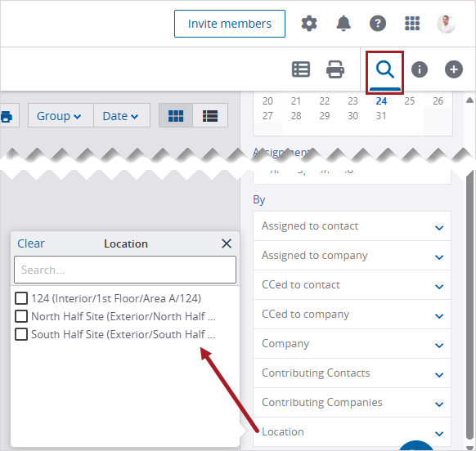Expand CCed to company filter

tap(352, 315)
